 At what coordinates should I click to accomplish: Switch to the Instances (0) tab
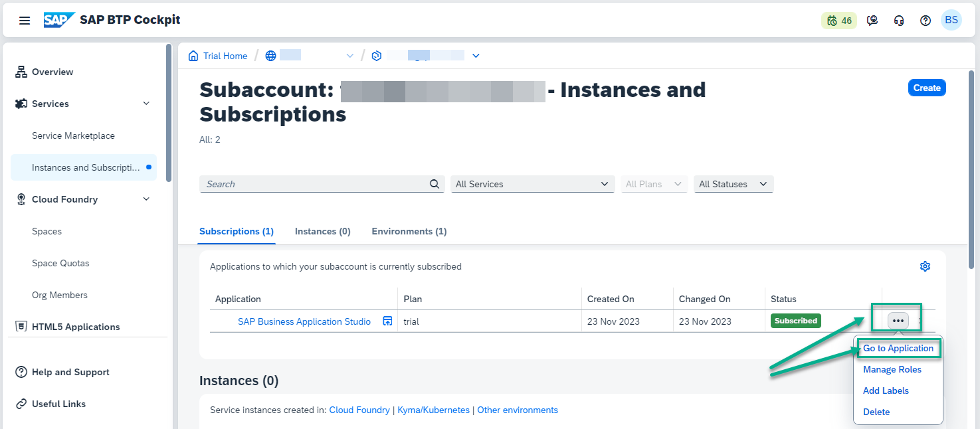[322, 231]
